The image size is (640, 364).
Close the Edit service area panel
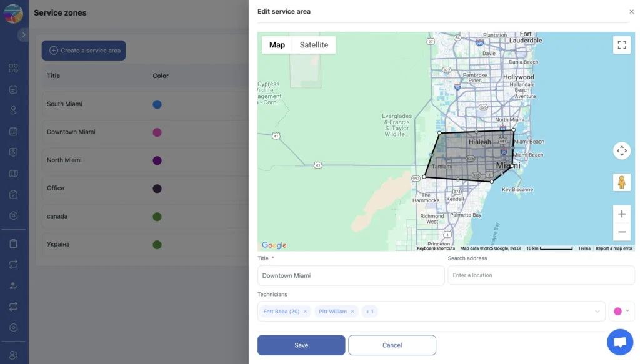point(631,12)
